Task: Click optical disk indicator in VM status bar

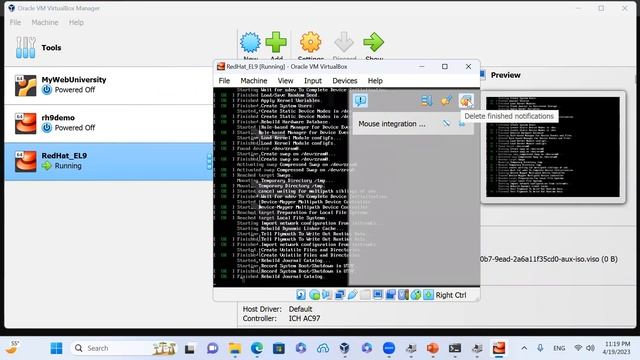Action: pos(314,295)
